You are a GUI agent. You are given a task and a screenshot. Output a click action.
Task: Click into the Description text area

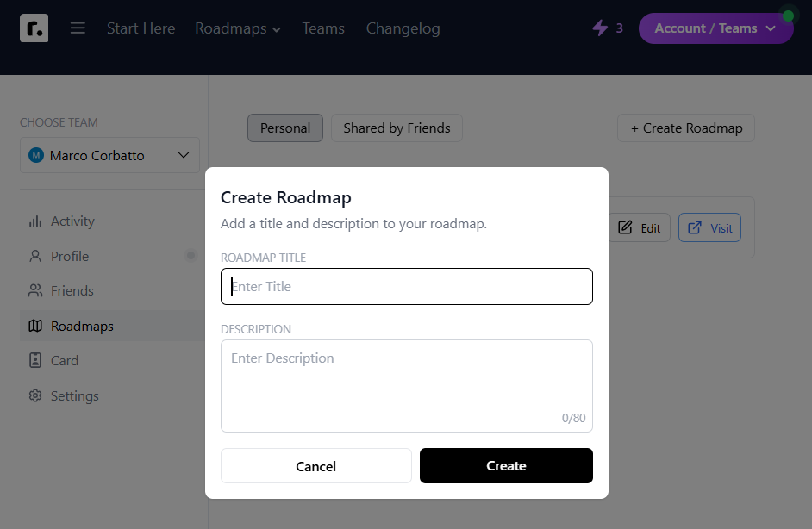pos(407,386)
